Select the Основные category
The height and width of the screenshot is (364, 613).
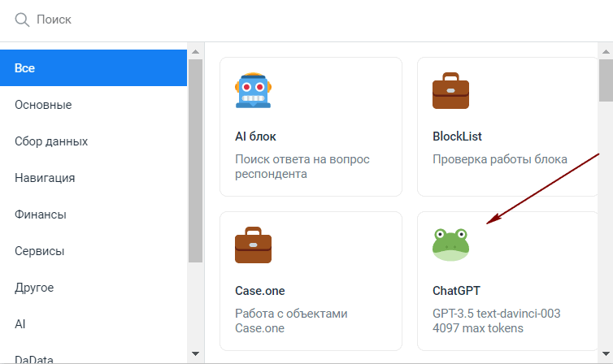93,105
